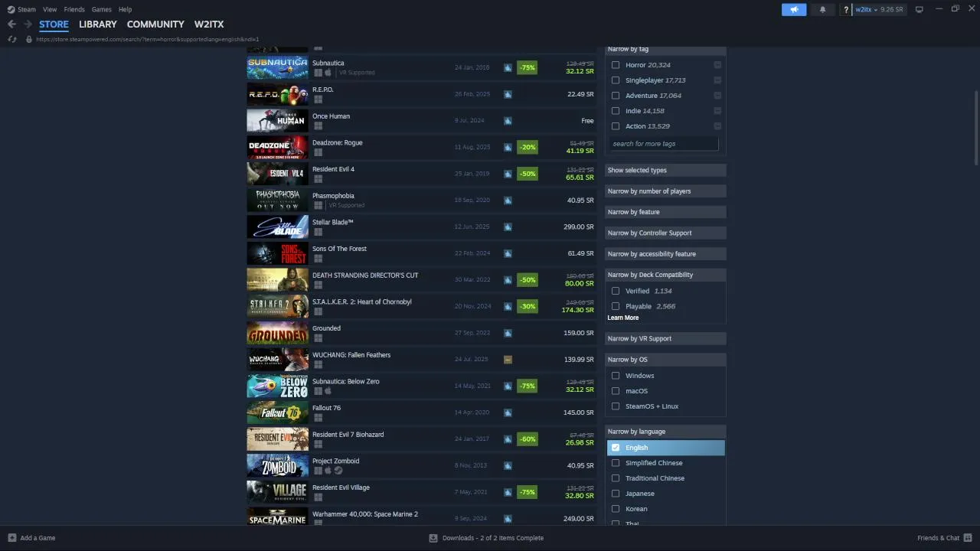This screenshot has height=551, width=980.
Task: Open DEATH STRANDING DIRECTOR'S CUT listing
Action: coord(421,280)
